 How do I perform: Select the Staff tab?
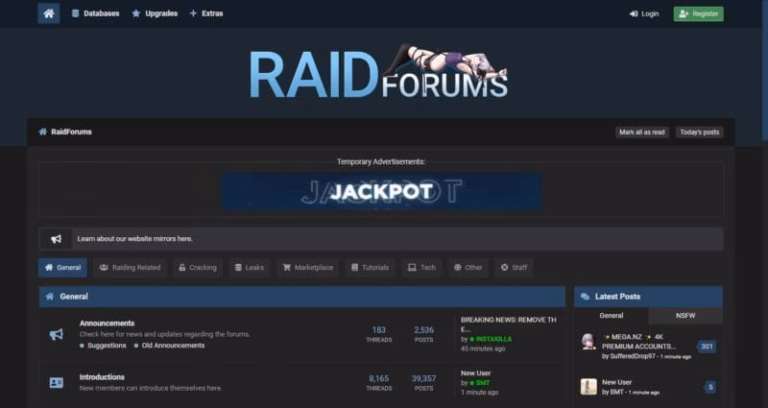tap(514, 267)
